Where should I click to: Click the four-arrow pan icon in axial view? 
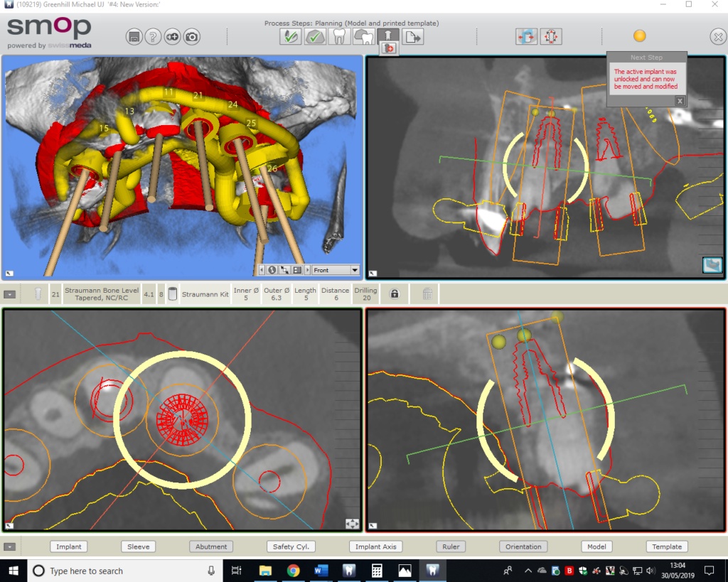pos(353,524)
